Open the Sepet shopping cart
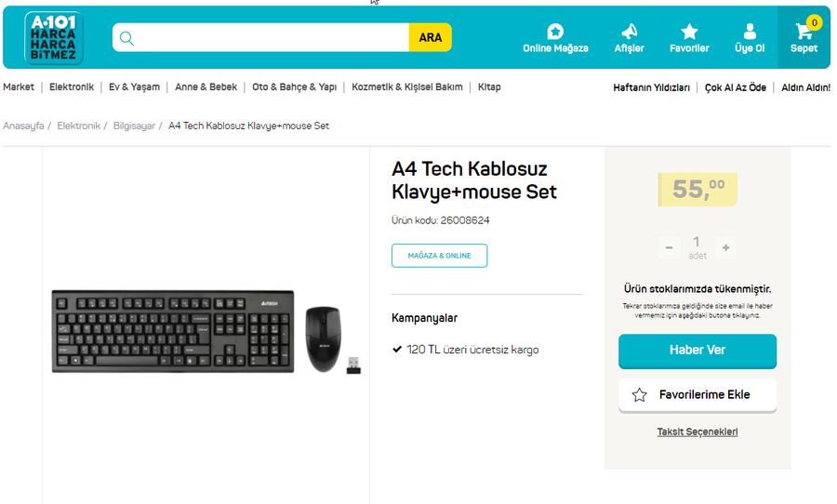 804,33
